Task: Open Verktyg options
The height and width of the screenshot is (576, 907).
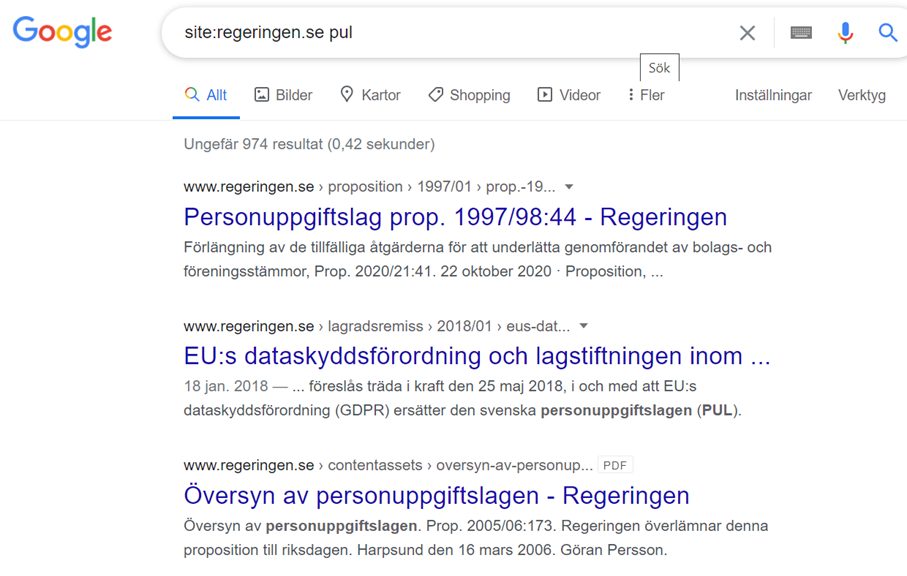Action: (862, 95)
